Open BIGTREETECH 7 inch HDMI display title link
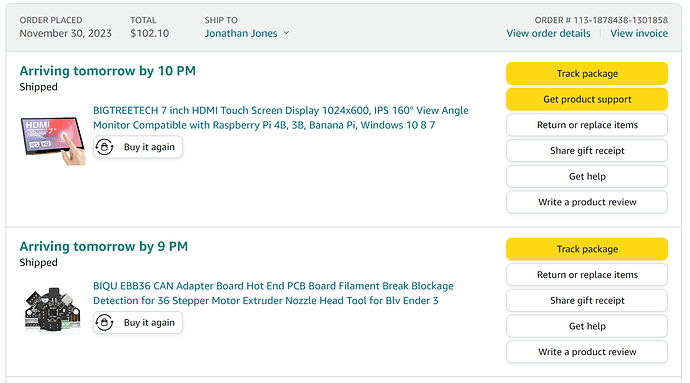 (280, 118)
